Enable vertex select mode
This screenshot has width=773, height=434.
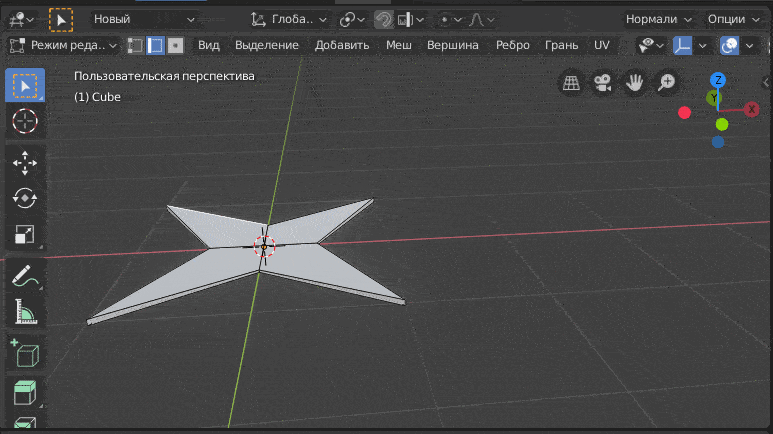[135, 45]
